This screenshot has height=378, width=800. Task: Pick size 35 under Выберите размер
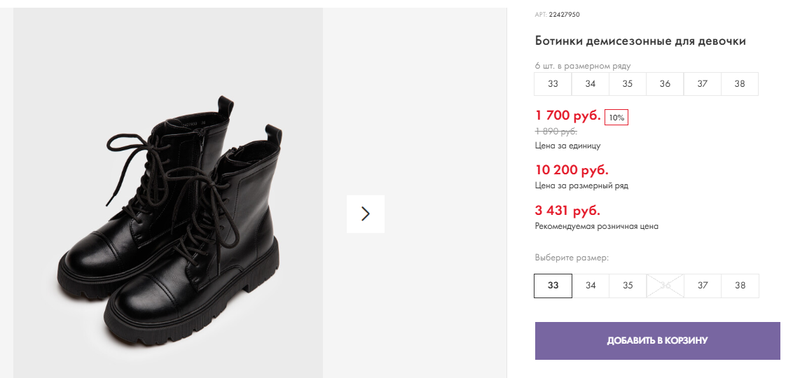pyautogui.click(x=628, y=286)
